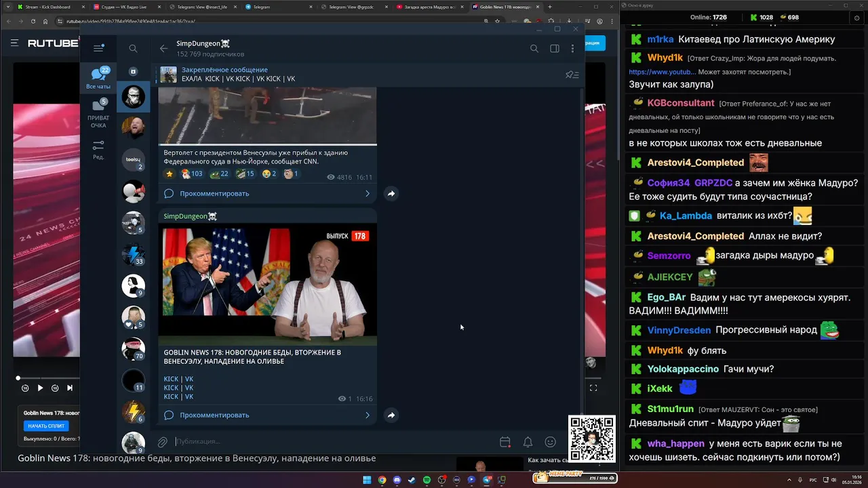The width and height of the screenshot is (868, 488).
Task: Click the crying emoji reaction
Action: click(269, 174)
